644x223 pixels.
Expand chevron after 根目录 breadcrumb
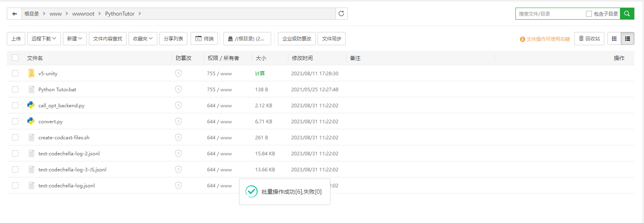[44, 14]
